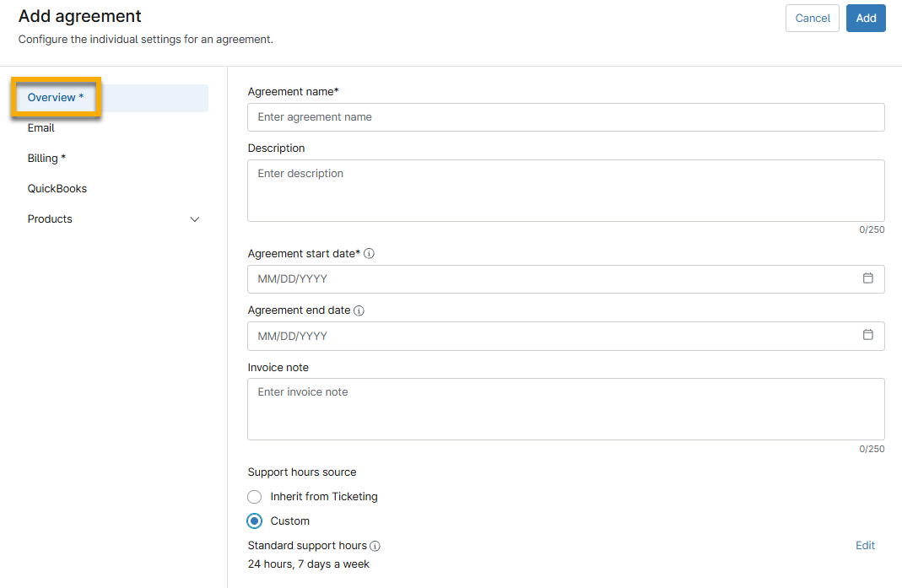The width and height of the screenshot is (902, 588).
Task: Edit the standard support hours
Action: [865, 546]
